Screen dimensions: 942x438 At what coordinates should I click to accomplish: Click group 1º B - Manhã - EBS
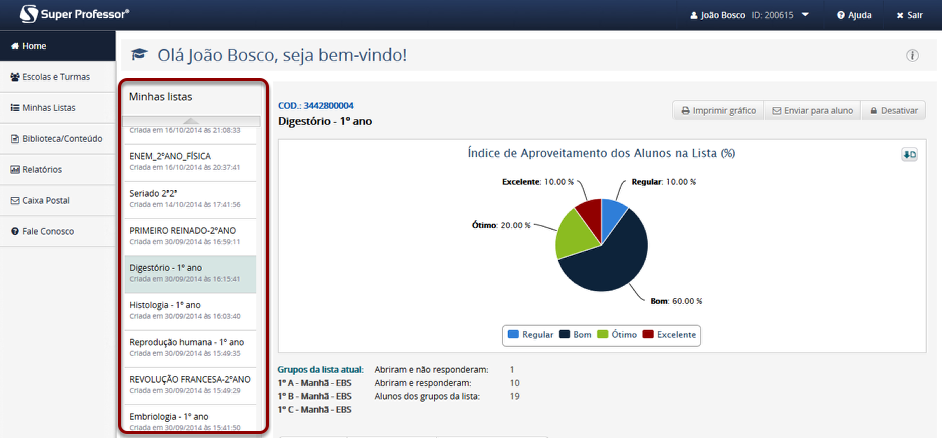coord(314,396)
